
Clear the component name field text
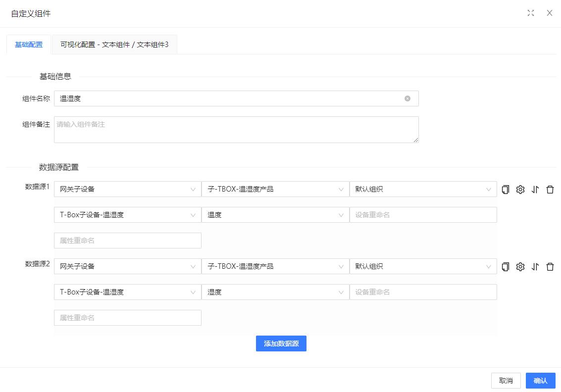(x=407, y=98)
